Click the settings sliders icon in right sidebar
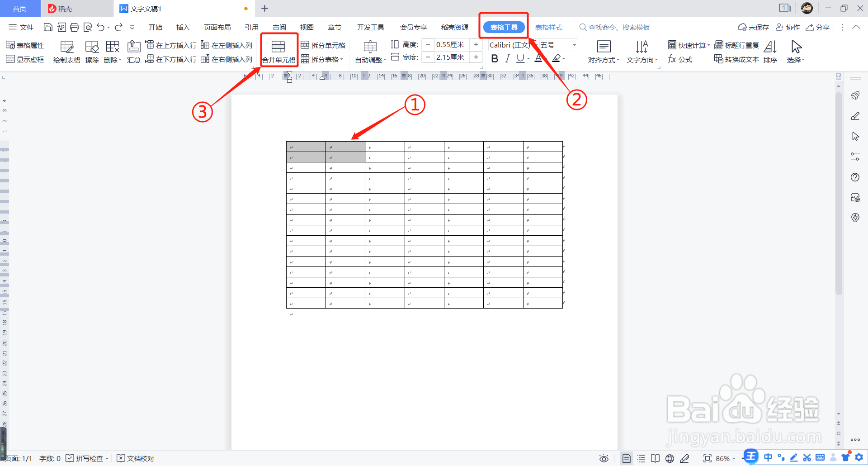This screenshot has width=868, height=466. click(855, 157)
